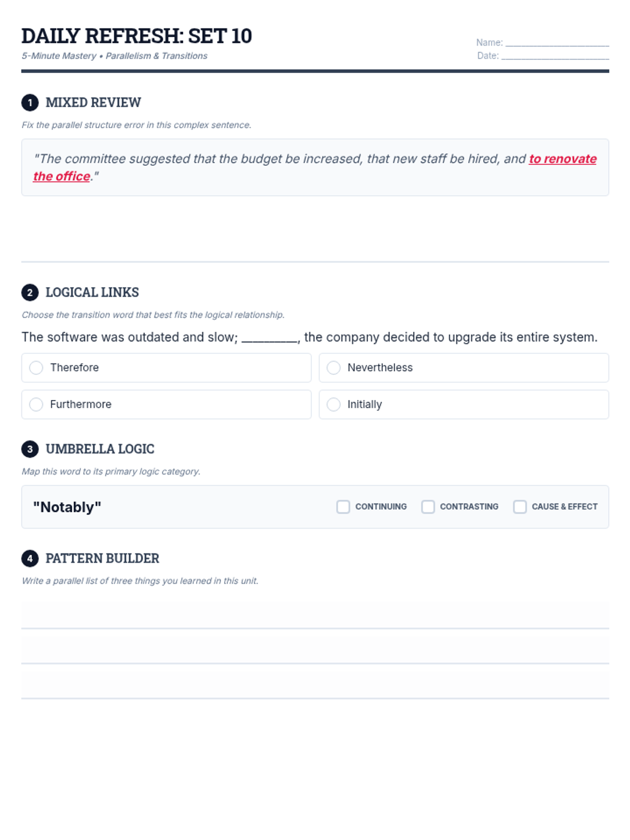Click the underlined "to renovate" phrase
This screenshot has width=630, height=840.
[562, 159]
